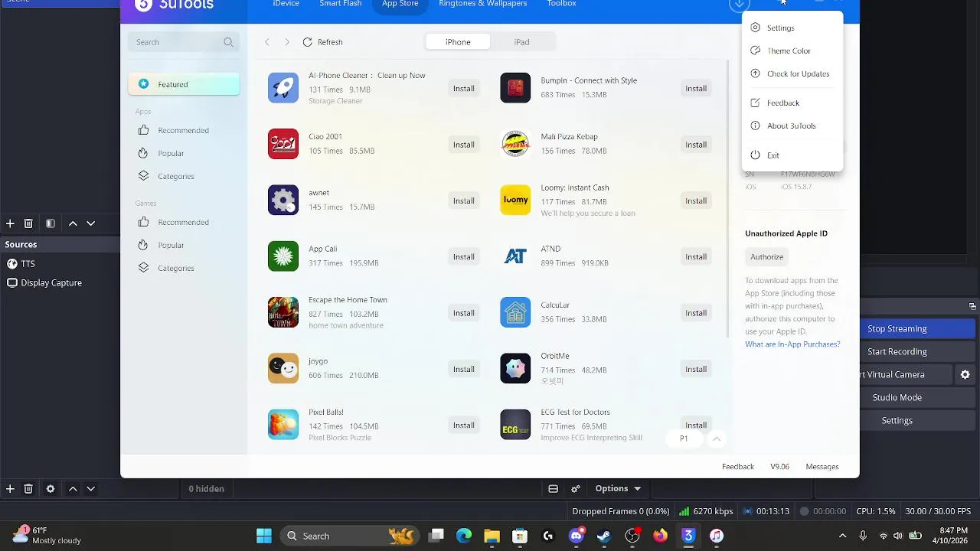Open Messages in the bottom bar
This screenshot has height=551, width=980.
point(822,466)
